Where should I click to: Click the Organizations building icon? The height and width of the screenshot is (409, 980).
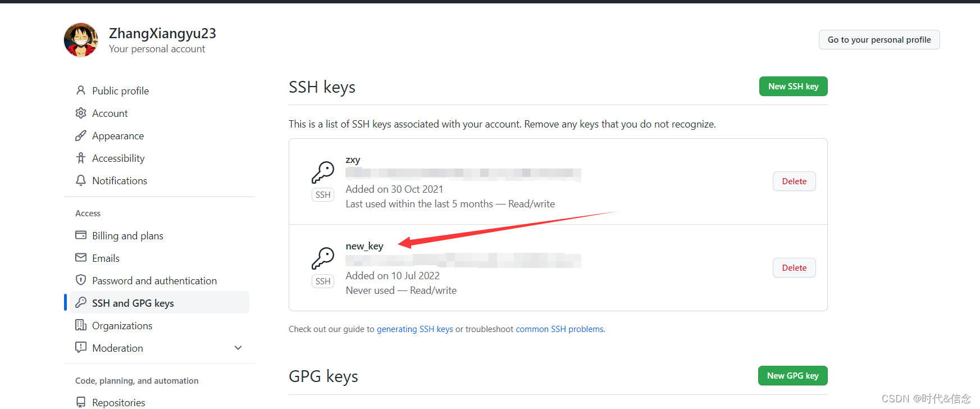pyautogui.click(x=81, y=325)
